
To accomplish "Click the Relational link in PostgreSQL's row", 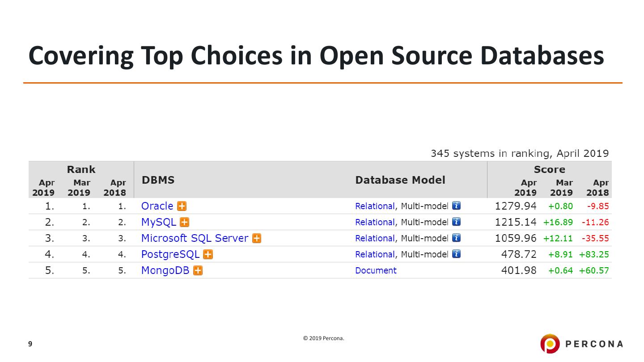I will point(375,254).
